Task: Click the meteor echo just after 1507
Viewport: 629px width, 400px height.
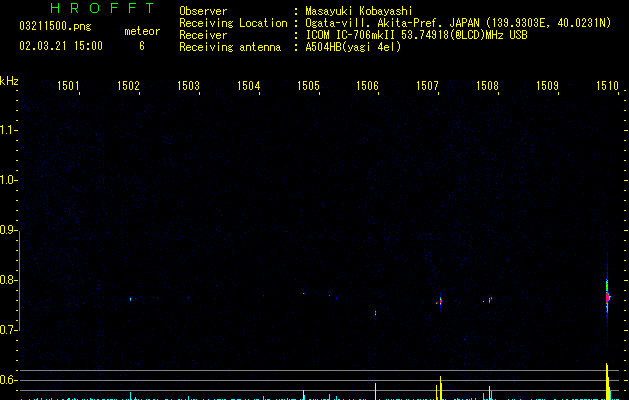Action: click(440, 301)
